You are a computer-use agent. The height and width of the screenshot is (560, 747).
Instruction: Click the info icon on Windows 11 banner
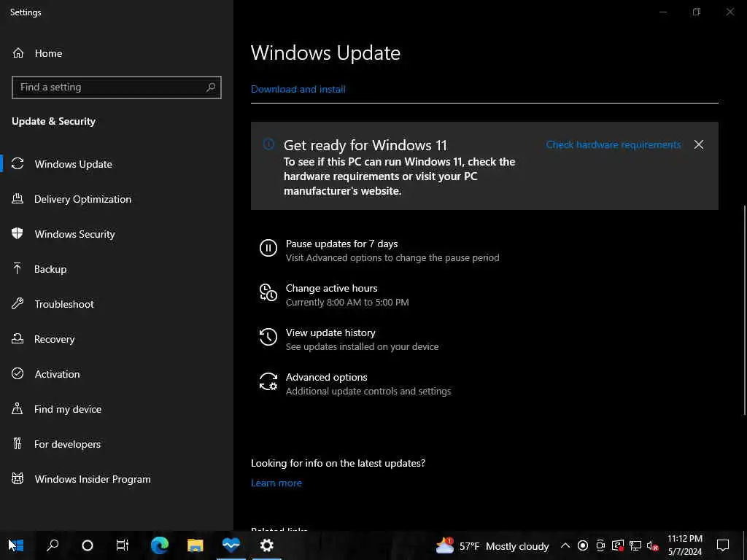click(268, 144)
